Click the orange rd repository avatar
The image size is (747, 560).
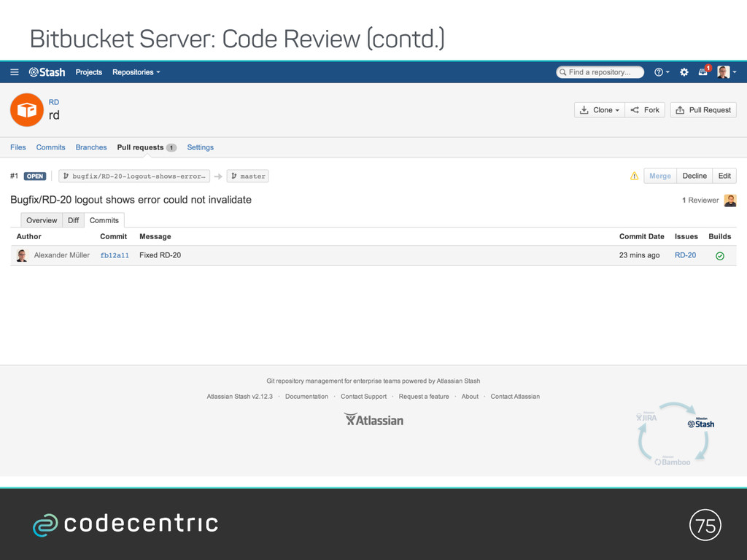pyautogui.click(x=27, y=110)
